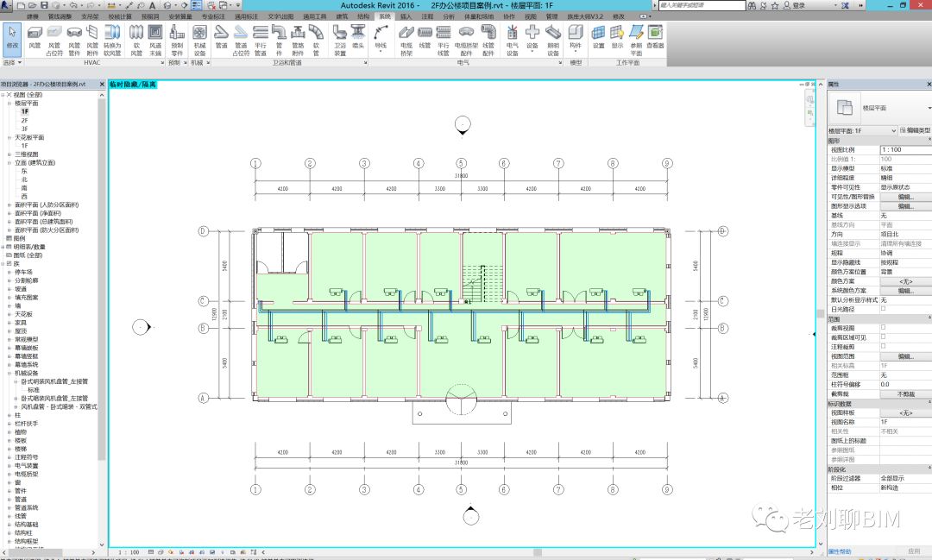Click the 颜色方案 <无> button
Screen dimensions: 932x560
coord(904,281)
